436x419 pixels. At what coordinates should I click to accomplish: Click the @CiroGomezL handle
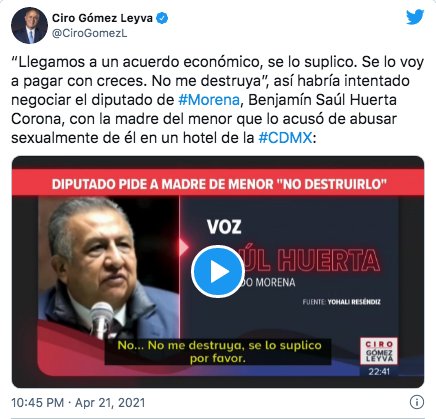(89, 33)
